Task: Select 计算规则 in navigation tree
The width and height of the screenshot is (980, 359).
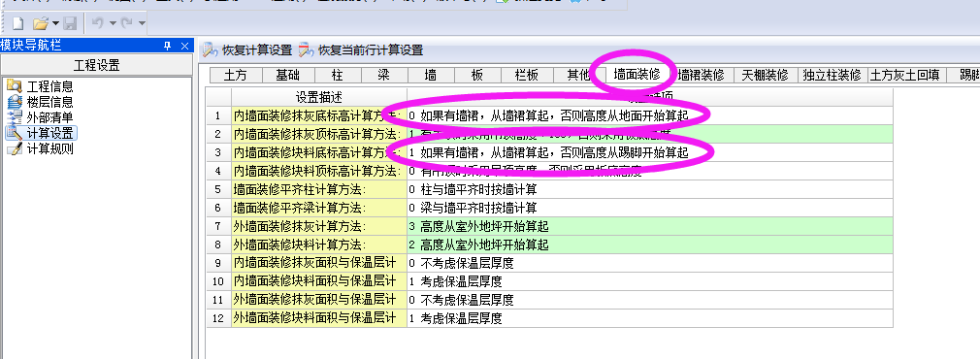Action: [x=49, y=148]
